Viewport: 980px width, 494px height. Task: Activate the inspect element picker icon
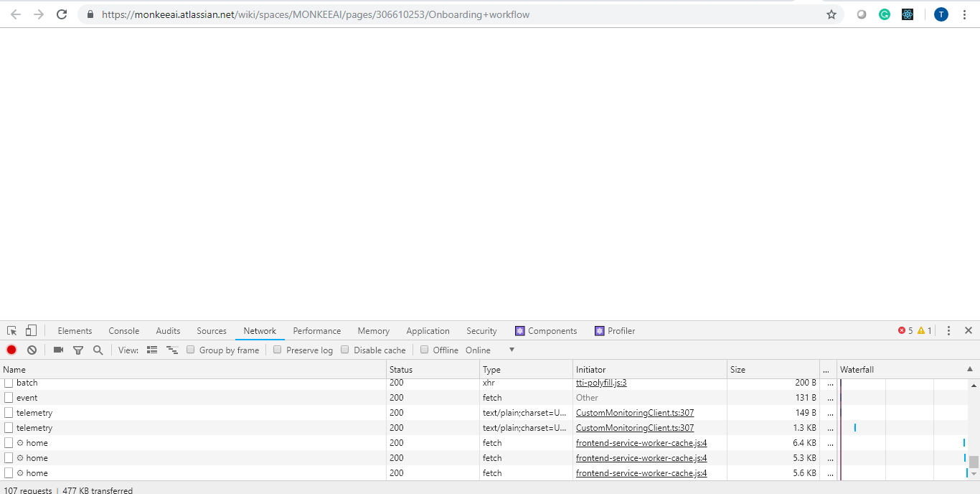click(12, 330)
